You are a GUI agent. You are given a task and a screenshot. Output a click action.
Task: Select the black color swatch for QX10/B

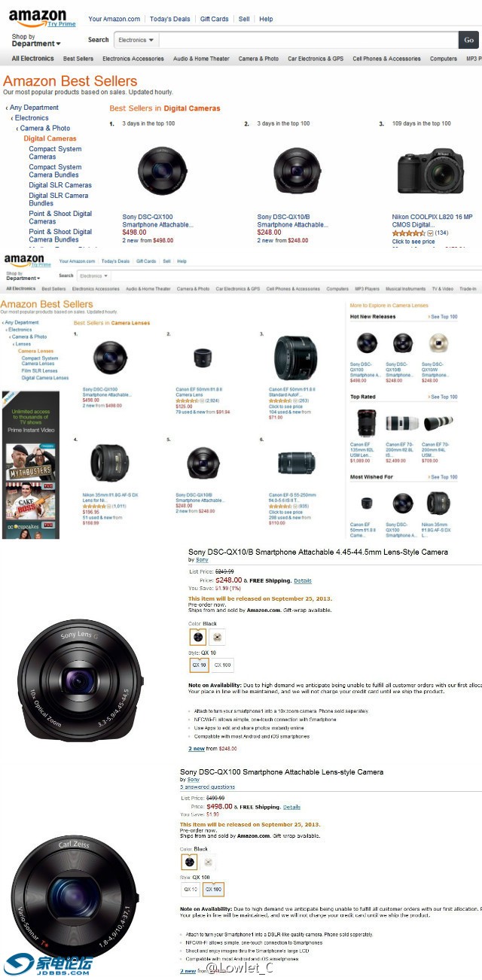pyautogui.click(x=197, y=637)
